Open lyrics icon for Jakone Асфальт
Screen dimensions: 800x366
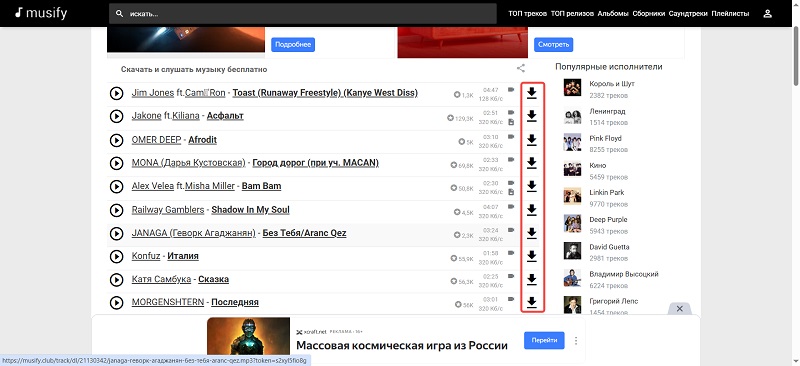pos(511,121)
